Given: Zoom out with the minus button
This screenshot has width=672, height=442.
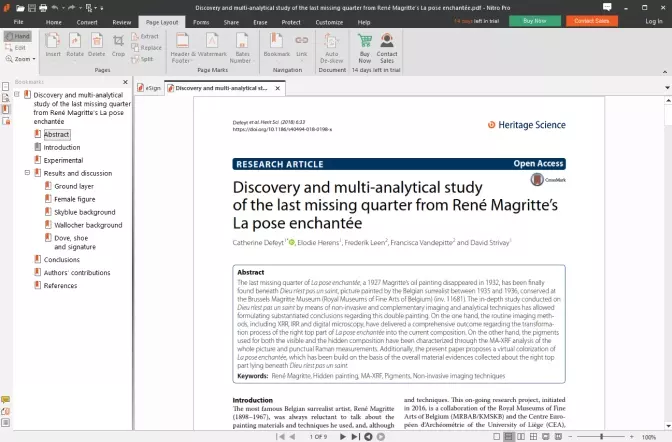Looking at the screenshot, I should pyautogui.click(x=570, y=436).
